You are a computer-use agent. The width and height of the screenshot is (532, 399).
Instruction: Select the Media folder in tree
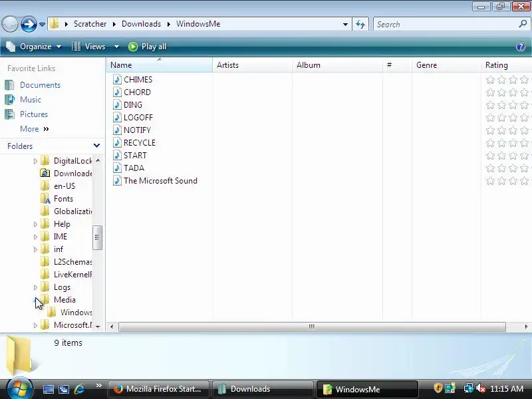coord(65,300)
